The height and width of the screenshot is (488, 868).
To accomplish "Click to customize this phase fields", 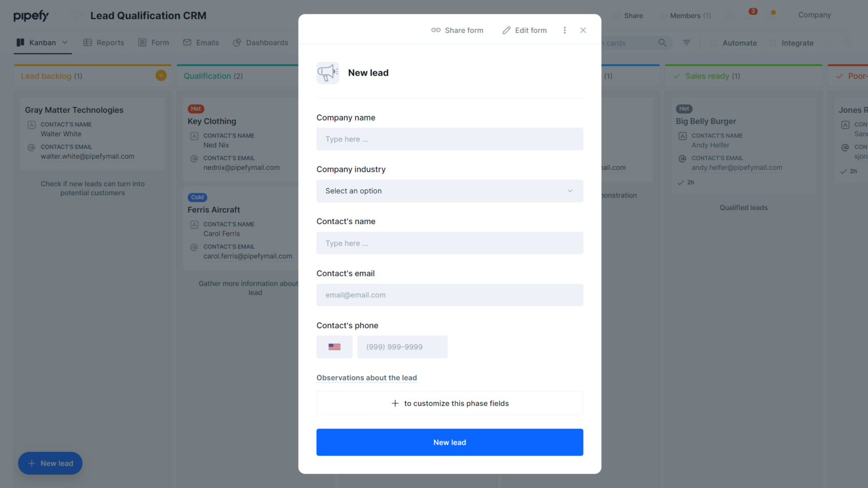I will tap(449, 403).
